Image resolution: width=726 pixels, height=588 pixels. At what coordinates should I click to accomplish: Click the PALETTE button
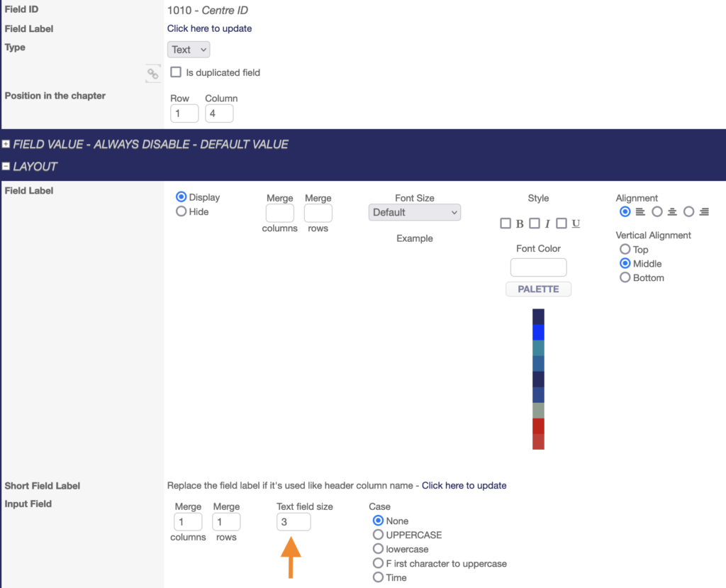click(x=538, y=289)
